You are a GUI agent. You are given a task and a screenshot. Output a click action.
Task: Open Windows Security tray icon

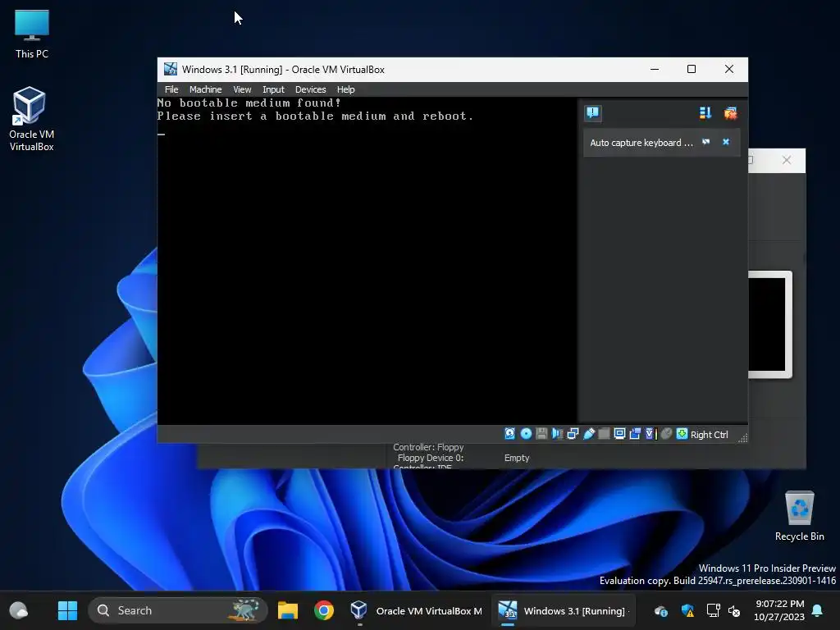[x=687, y=610]
